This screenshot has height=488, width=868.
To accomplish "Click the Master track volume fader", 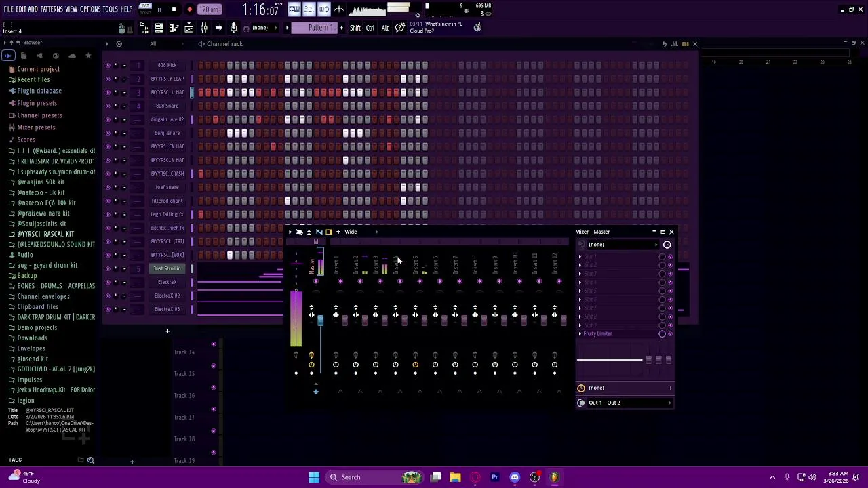I will pyautogui.click(x=321, y=319).
